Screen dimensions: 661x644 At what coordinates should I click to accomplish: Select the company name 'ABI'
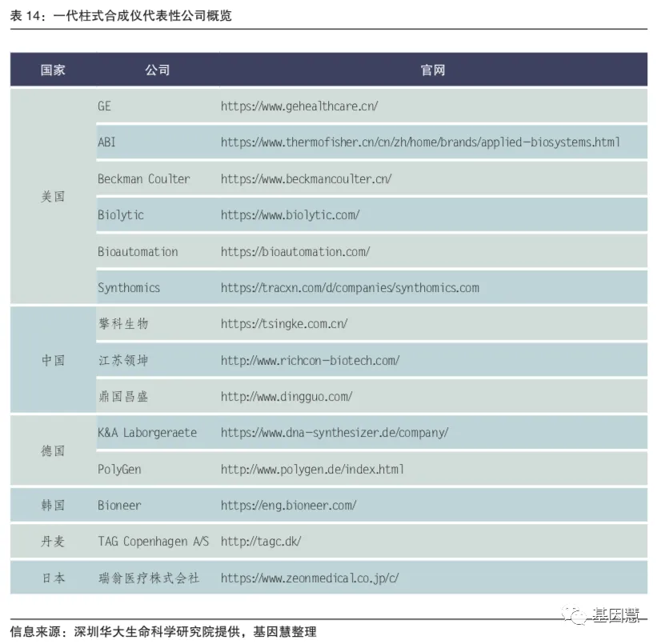(106, 142)
